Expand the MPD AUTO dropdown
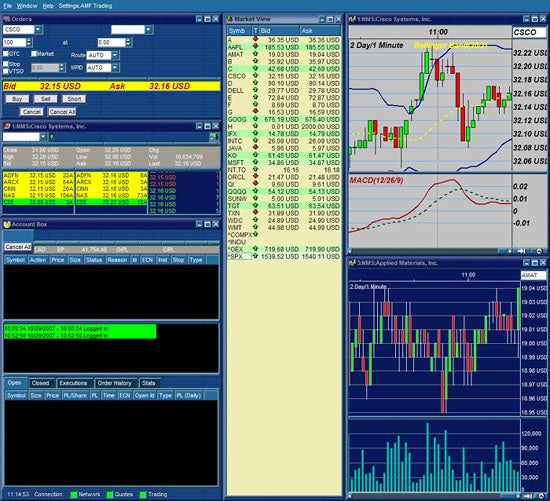Screen dimensions: 550x501 coord(115,67)
